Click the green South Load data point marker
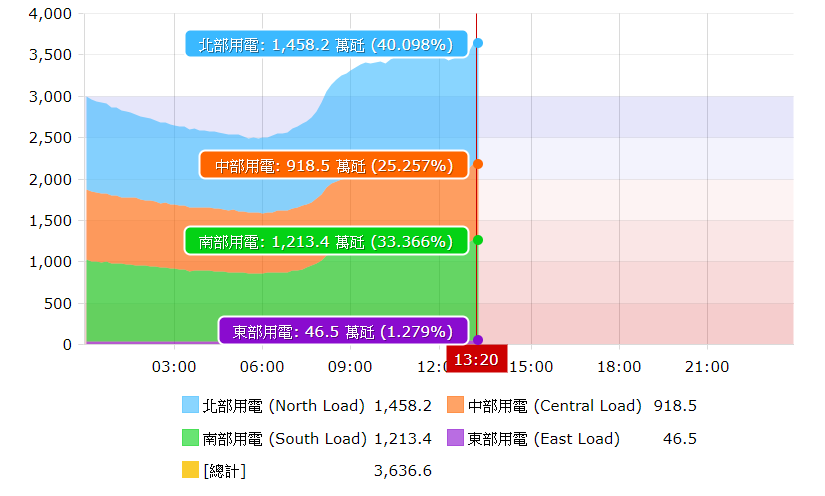 (478, 240)
